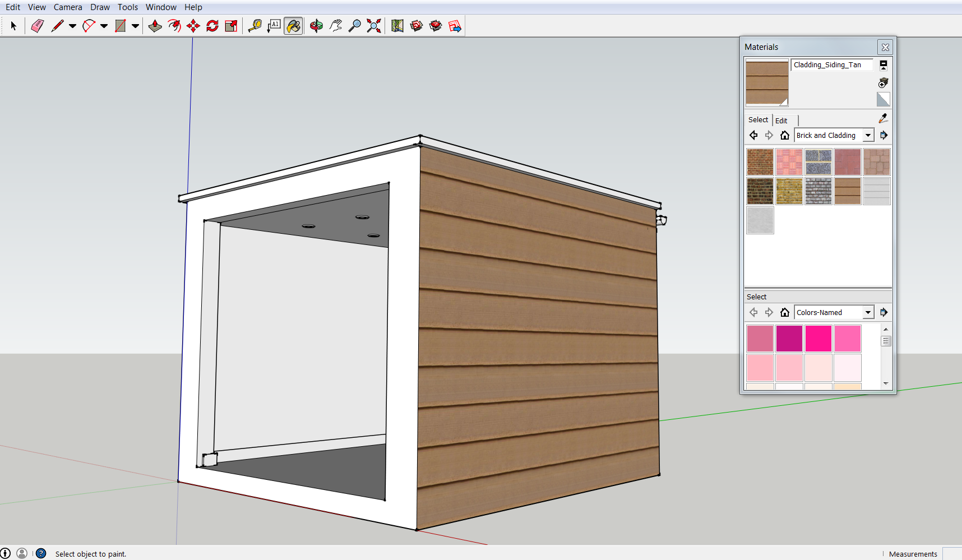This screenshot has height=560, width=962.
Task: Pick the Move tool with red arrows
Action: [x=193, y=26]
